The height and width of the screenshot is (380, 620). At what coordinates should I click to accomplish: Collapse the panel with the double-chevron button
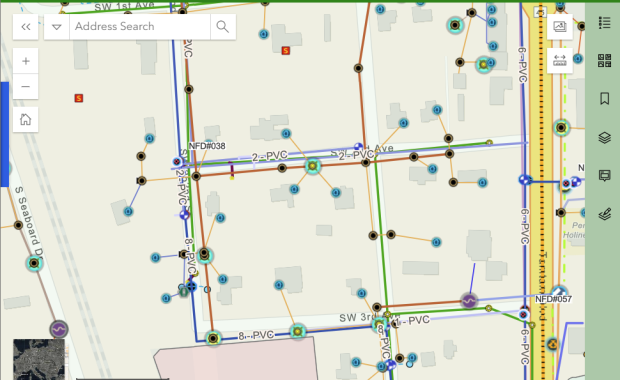coord(26,27)
